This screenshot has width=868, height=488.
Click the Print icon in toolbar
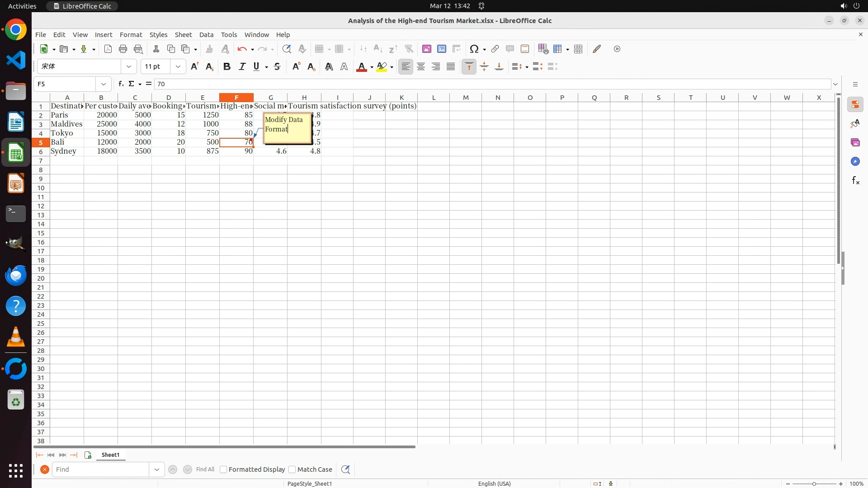[123, 49]
